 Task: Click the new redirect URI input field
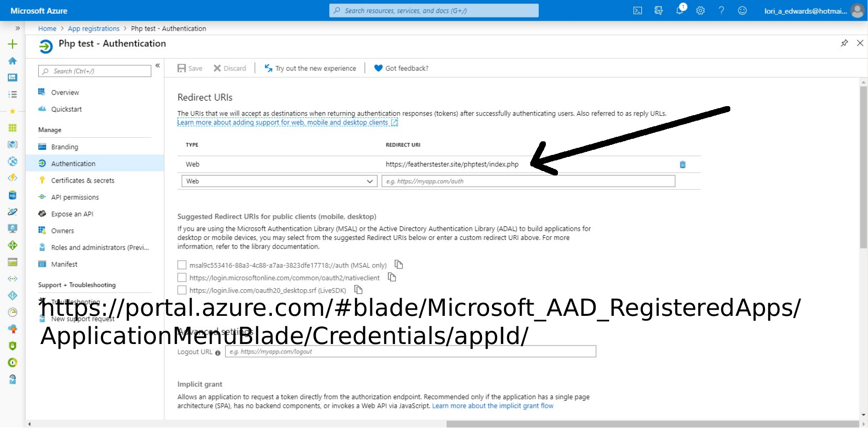tap(528, 181)
